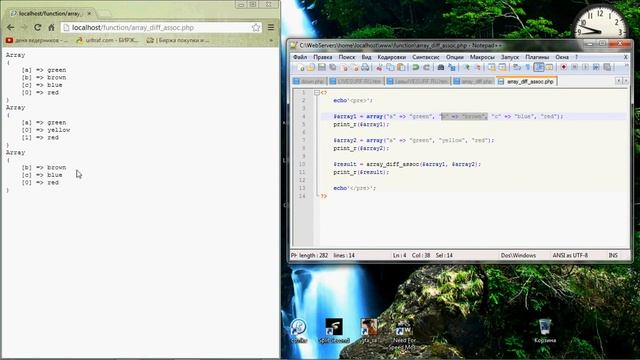Click Chrome Reload button
The image size is (640, 360).
[38, 27]
